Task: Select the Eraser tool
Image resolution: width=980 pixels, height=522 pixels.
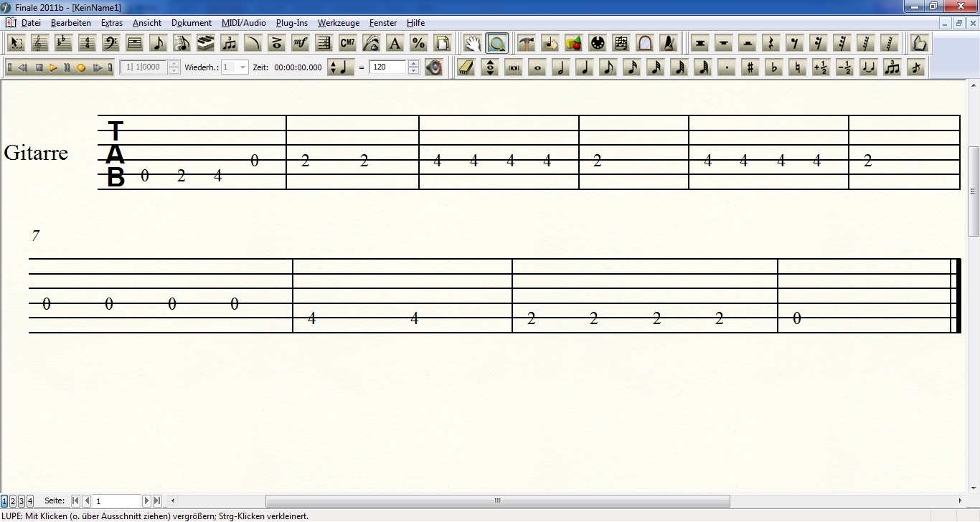Action: pyautogui.click(x=466, y=68)
